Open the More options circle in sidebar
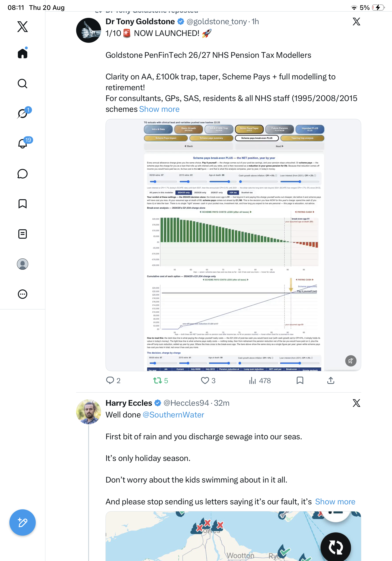The height and width of the screenshot is (561, 392). [x=23, y=294]
